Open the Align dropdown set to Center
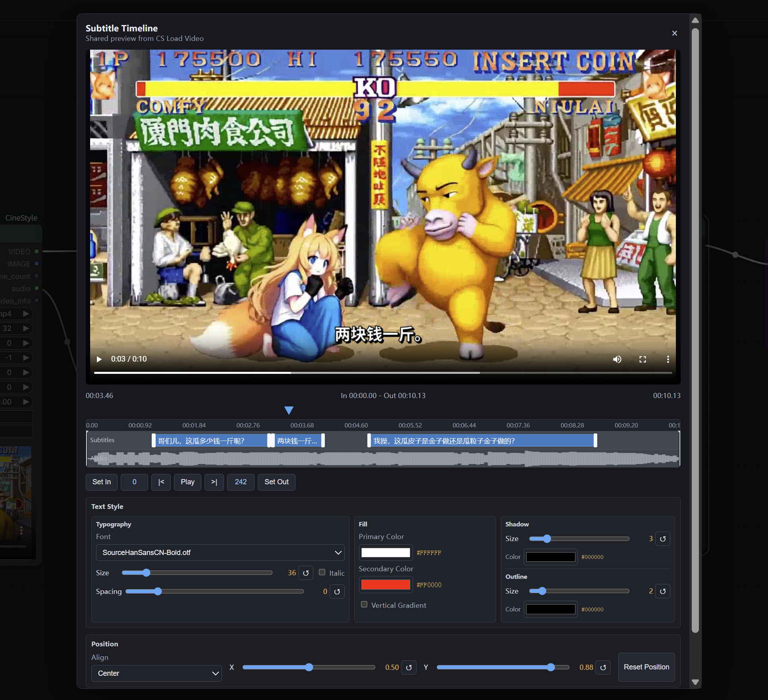The height and width of the screenshot is (700, 768). [x=156, y=673]
